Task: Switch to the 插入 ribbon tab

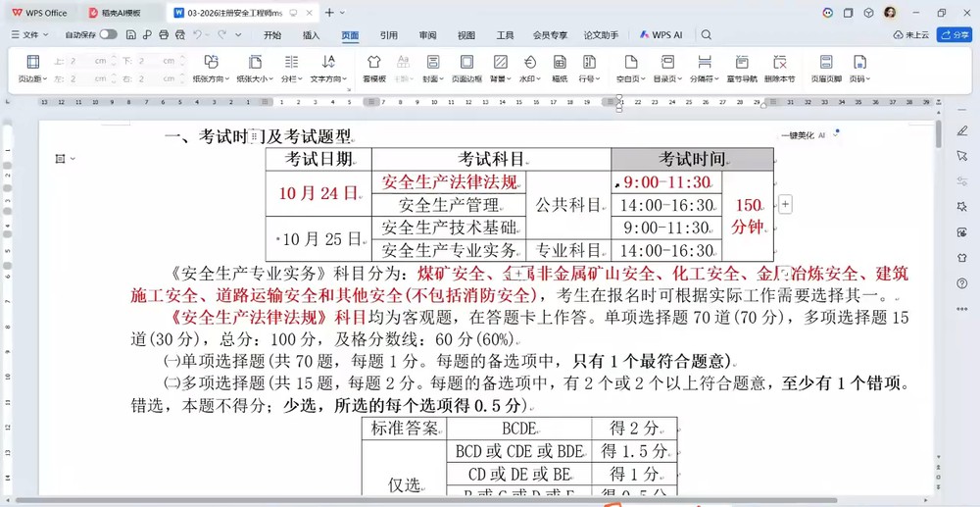Action: [x=312, y=35]
